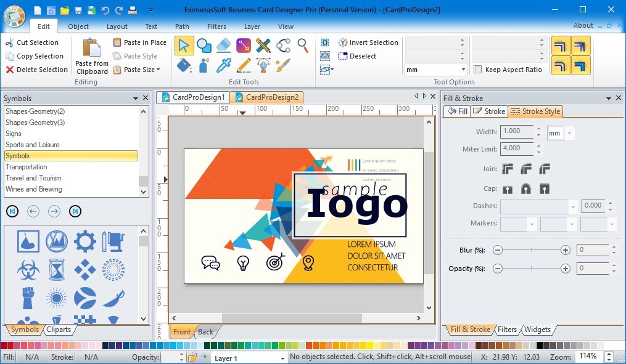Open the Filters ribbon tab
The width and height of the screenshot is (626, 364).
coord(216,26)
